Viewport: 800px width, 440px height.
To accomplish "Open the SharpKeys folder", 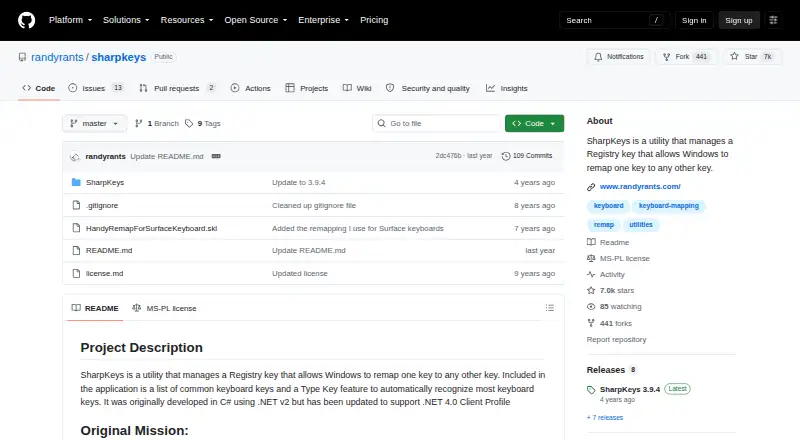I will [x=105, y=182].
